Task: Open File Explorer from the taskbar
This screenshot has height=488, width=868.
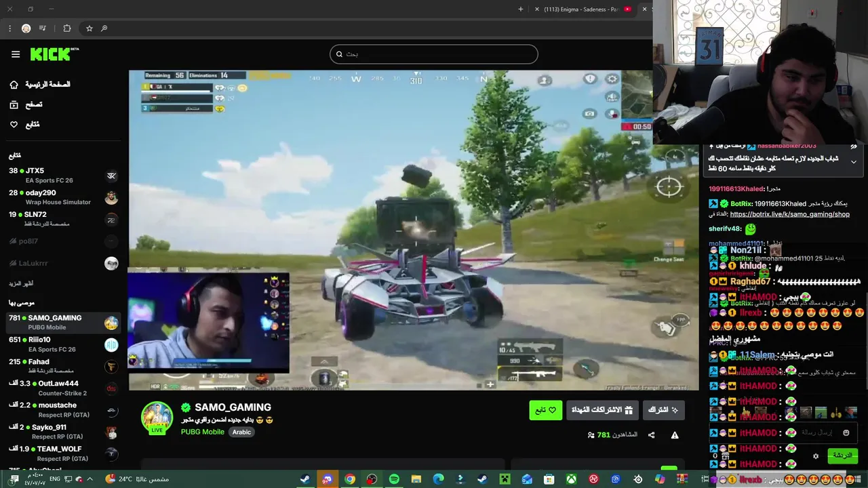Action: tap(416, 479)
